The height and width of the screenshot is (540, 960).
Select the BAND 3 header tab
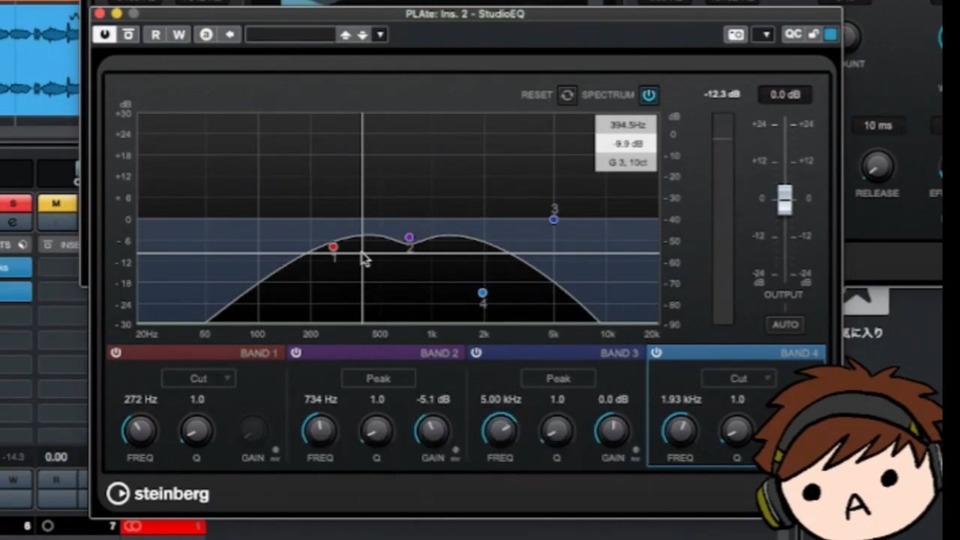point(555,353)
